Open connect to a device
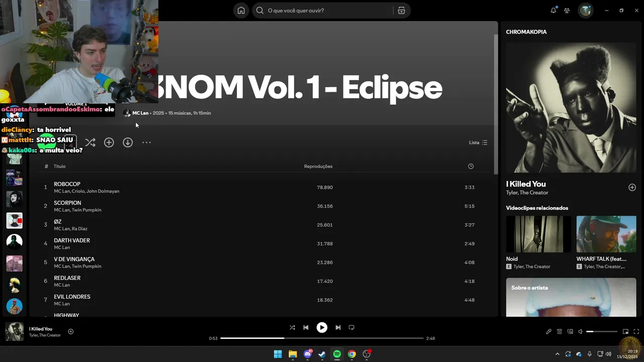The height and width of the screenshot is (362, 644). (x=570, y=332)
